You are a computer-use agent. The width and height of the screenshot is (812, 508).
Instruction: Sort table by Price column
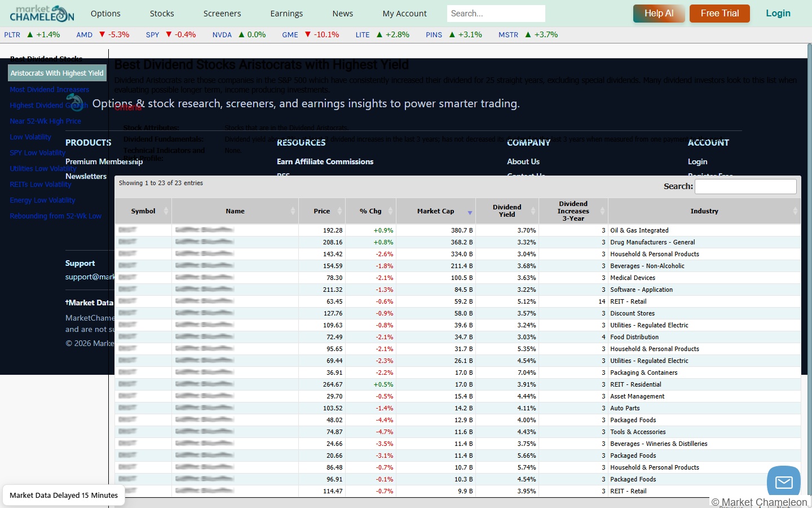pos(322,211)
